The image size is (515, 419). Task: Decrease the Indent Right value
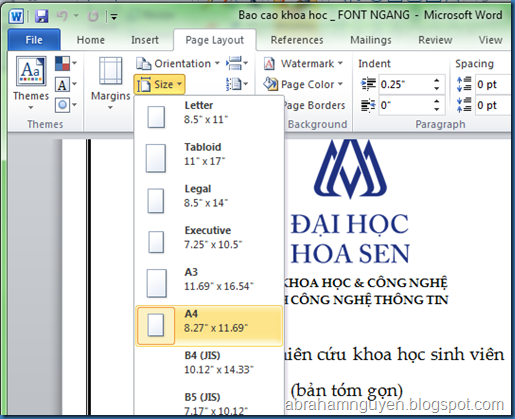pos(437,109)
